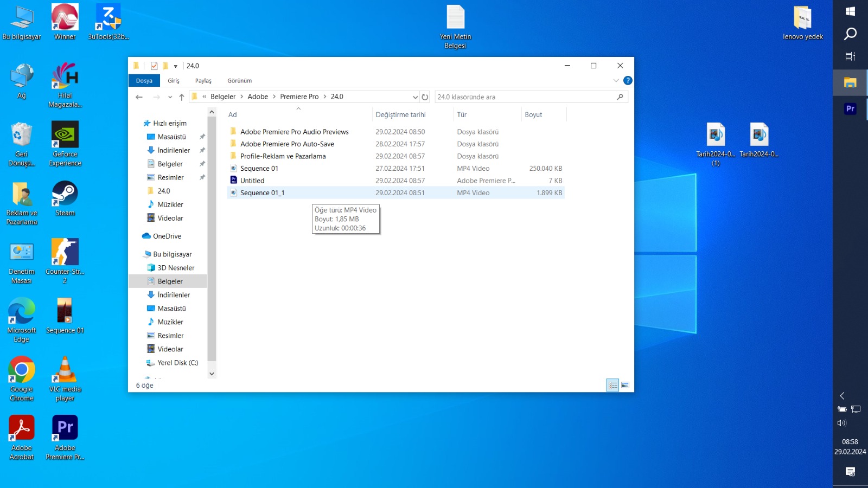Open the Dosya menu tab
Image resolution: width=868 pixels, height=488 pixels.
144,81
